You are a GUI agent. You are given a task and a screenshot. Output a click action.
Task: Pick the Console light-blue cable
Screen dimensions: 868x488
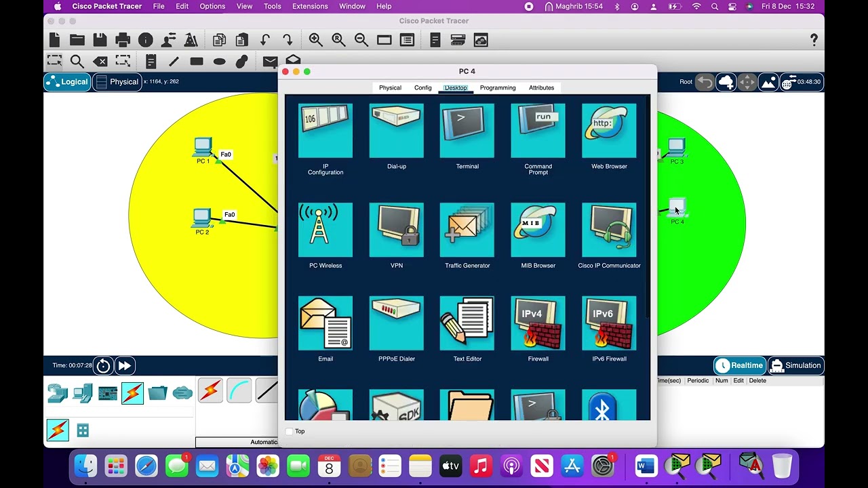click(x=239, y=391)
